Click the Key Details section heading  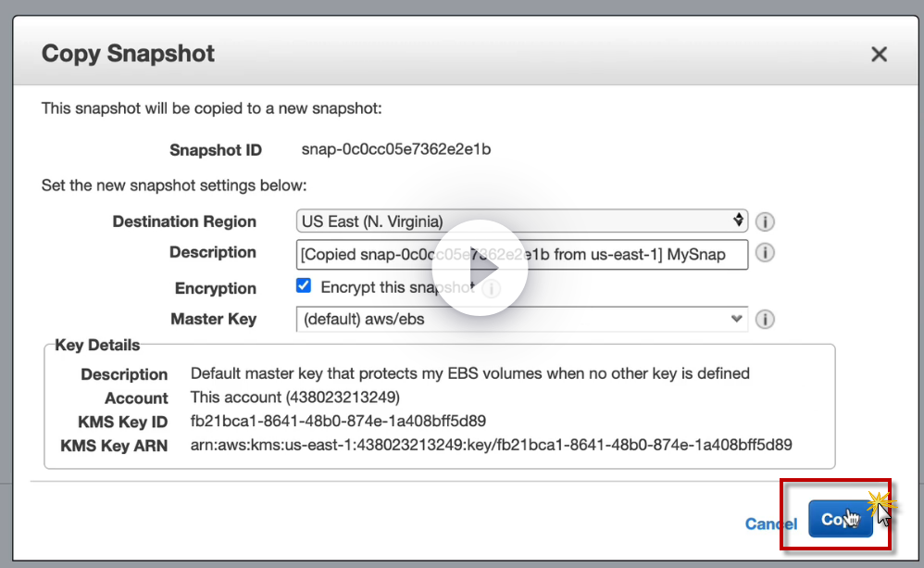97,346
